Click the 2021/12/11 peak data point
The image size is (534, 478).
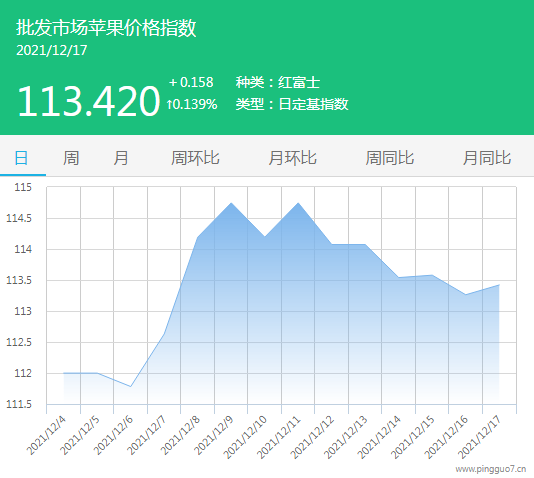tap(298, 203)
